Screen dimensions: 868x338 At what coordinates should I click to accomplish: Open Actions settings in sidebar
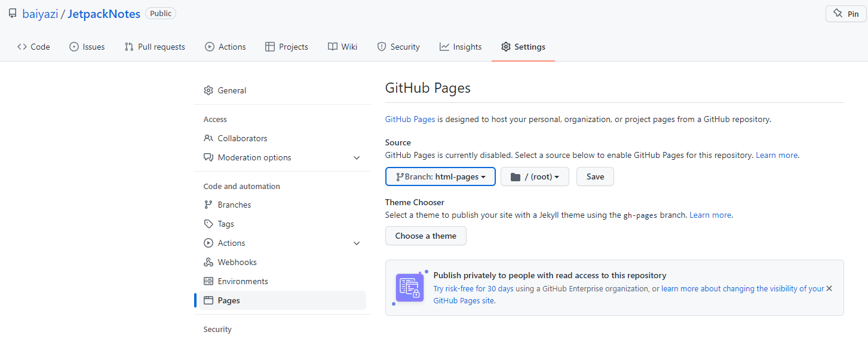[280, 243]
